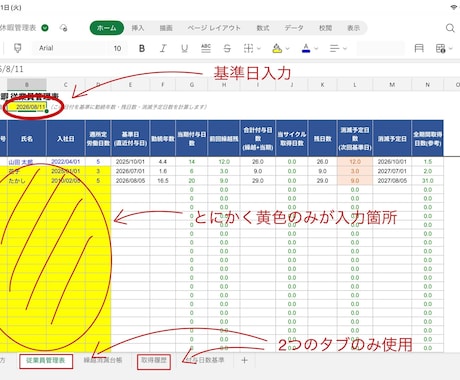Open the fill color dropdown arrow
Screen dimensions: 460x380
[287, 49]
